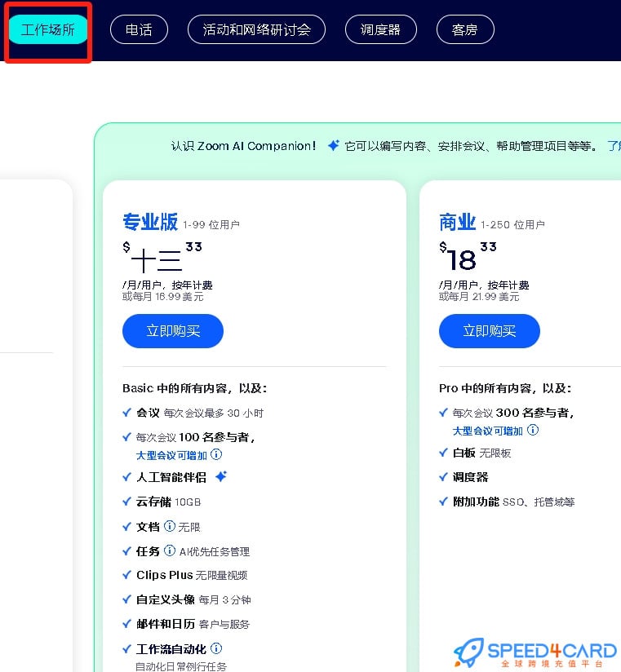Click the 商业 plan title
The image size is (621, 672).
457,222
